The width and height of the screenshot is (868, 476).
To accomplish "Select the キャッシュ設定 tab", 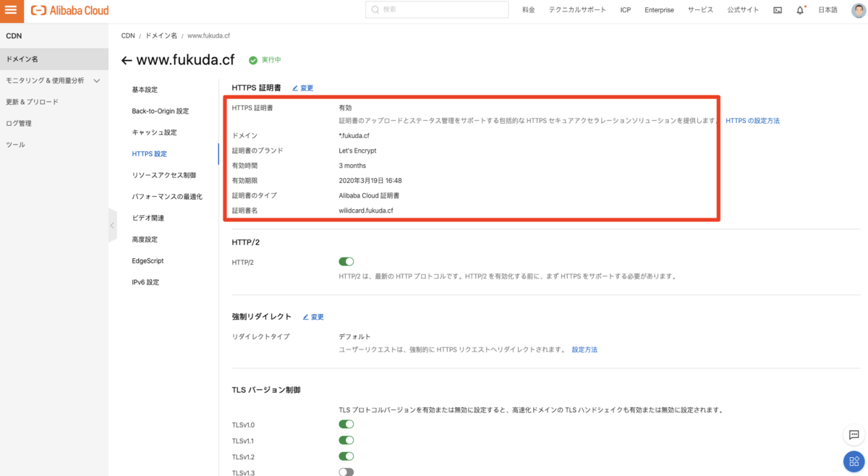I will pyautogui.click(x=154, y=132).
